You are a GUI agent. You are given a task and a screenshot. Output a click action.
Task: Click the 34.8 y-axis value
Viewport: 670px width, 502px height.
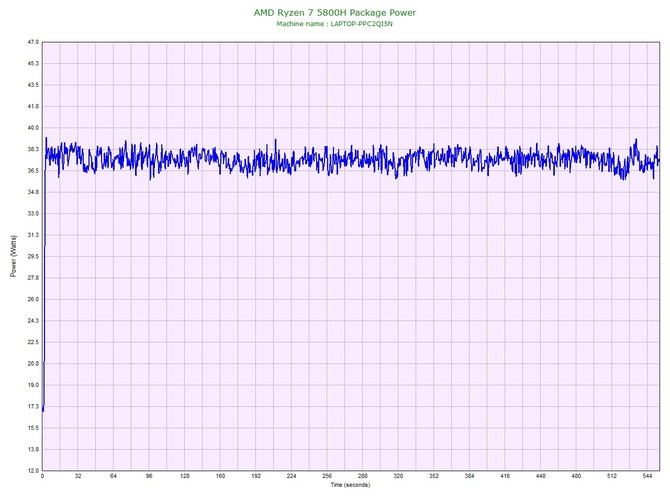33,192
